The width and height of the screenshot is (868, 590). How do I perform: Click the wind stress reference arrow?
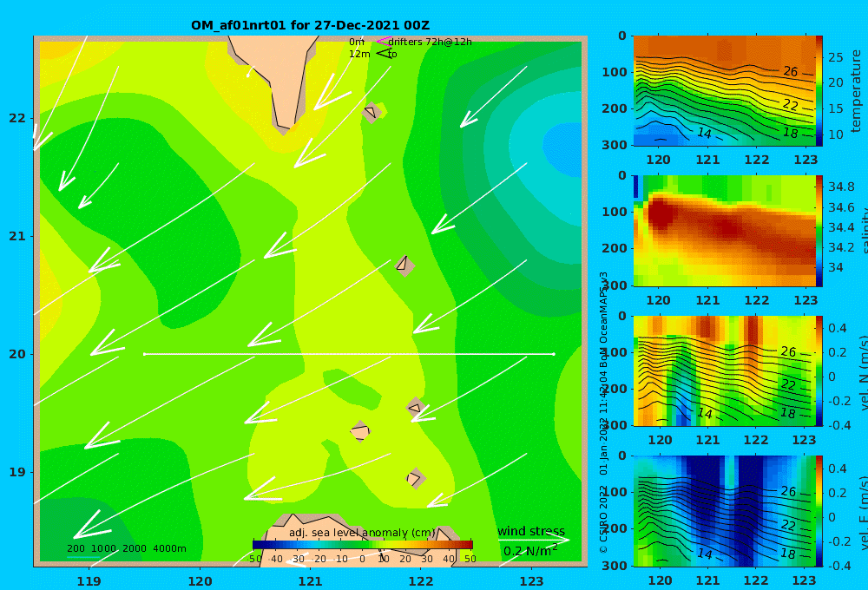[534, 540]
